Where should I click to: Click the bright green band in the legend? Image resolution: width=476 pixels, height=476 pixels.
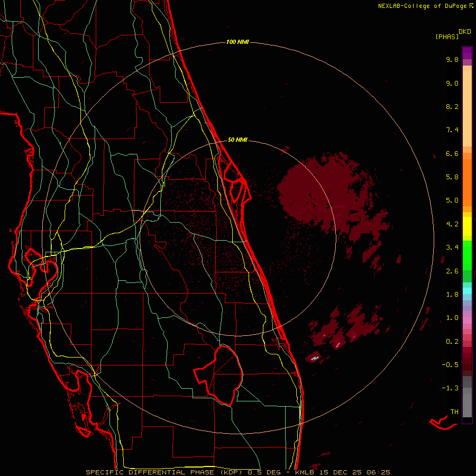tap(467, 255)
